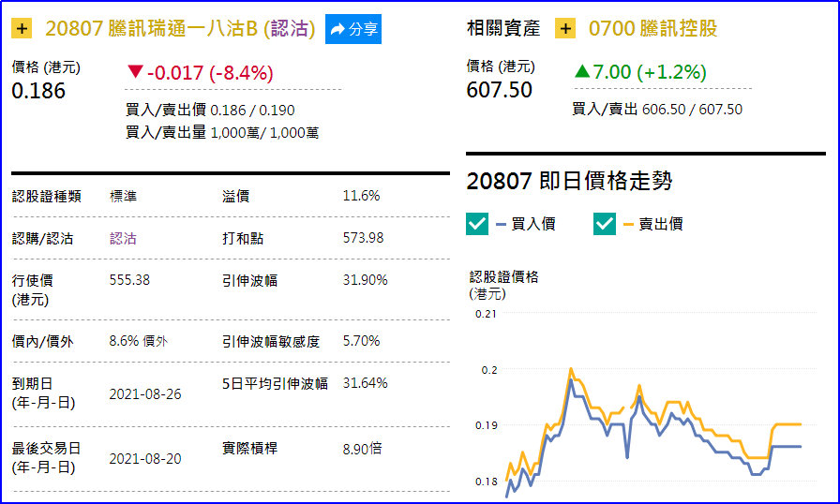Select the 行使價 strike value 555.38
This screenshot has width=840, height=504.
129,280
